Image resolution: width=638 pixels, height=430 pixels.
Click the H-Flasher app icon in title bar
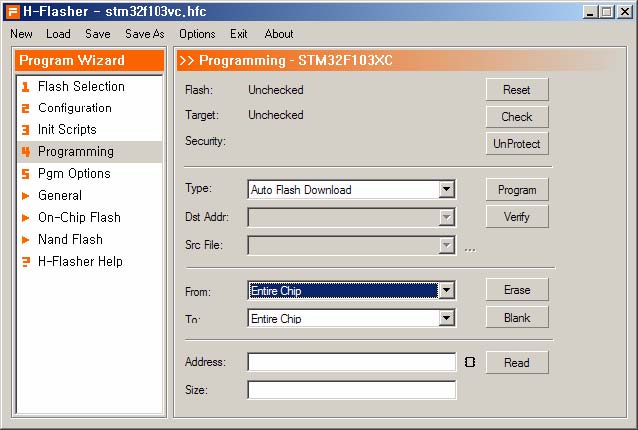[12, 11]
